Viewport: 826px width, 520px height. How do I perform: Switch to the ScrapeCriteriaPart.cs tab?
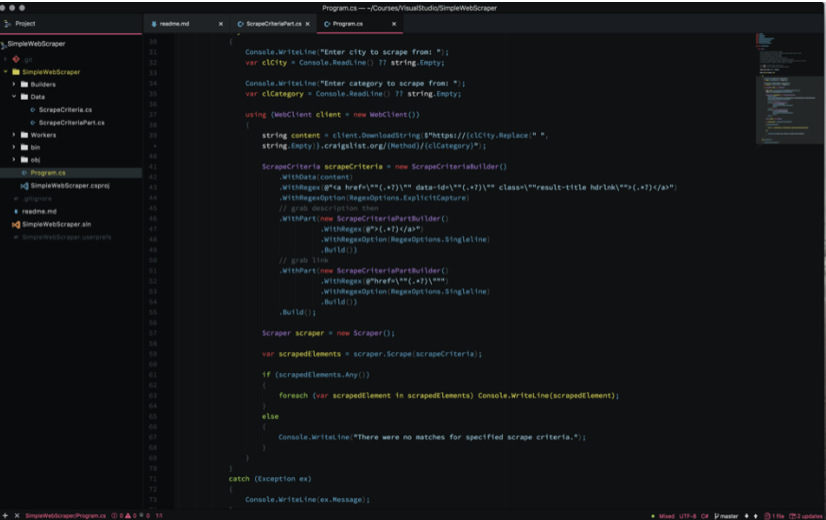pos(273,24)
